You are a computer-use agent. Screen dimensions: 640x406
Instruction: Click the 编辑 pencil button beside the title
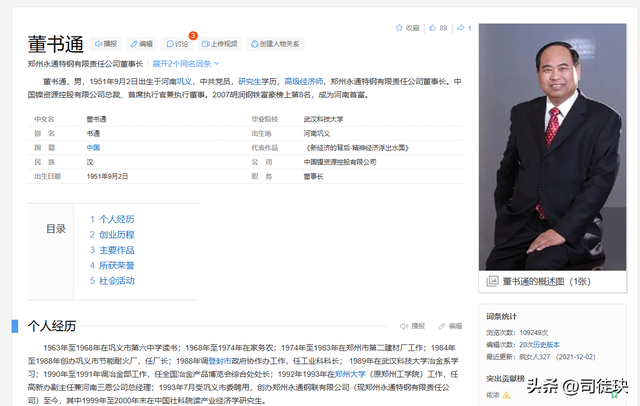(142, 44)
